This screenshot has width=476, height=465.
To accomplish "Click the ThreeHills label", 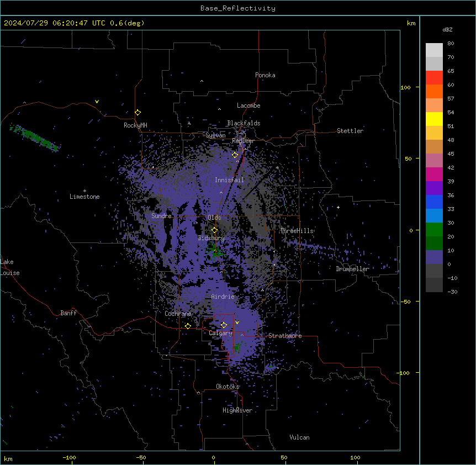I will [297, 231].
